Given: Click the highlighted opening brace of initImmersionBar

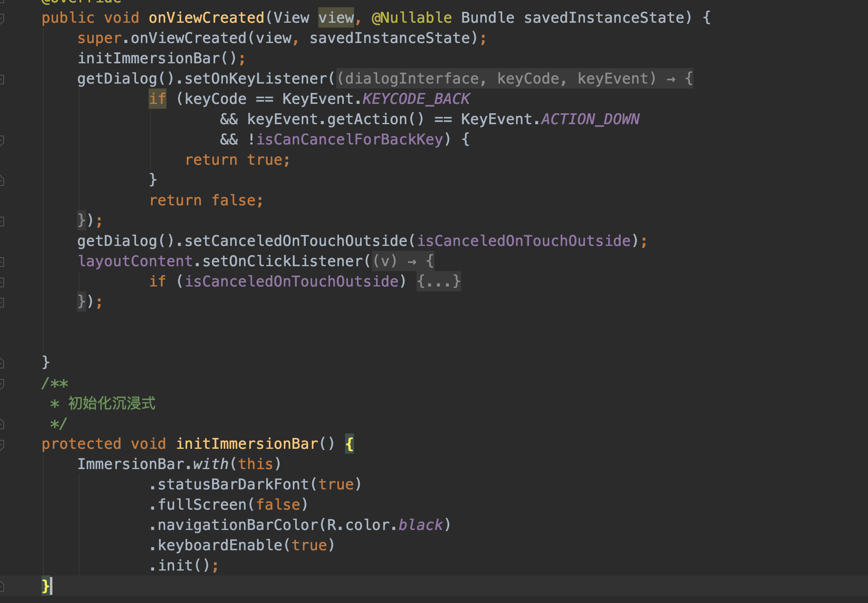Looking at the screenshot, I should tap(349, 444).
